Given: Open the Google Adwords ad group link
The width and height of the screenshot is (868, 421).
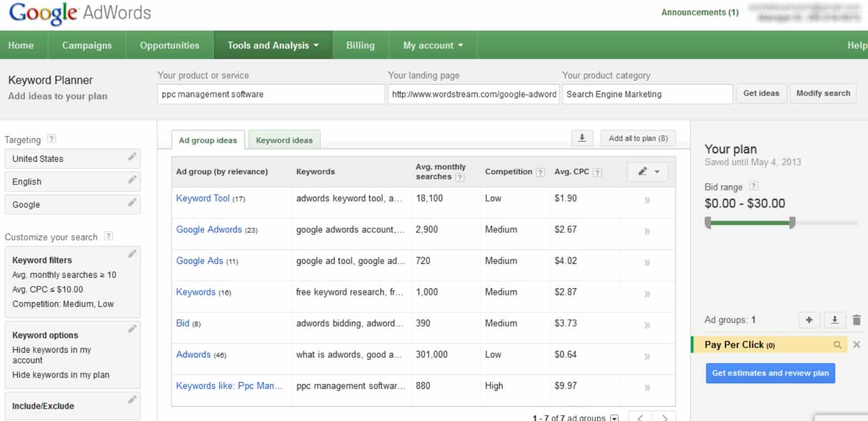Looking at the screenshot, I should click(x=209, y=229).
